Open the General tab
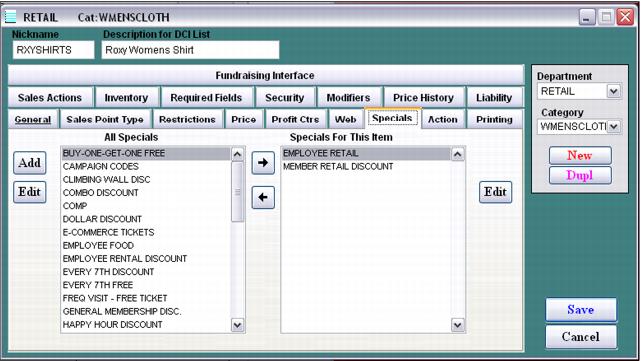 tap(33, 119)
